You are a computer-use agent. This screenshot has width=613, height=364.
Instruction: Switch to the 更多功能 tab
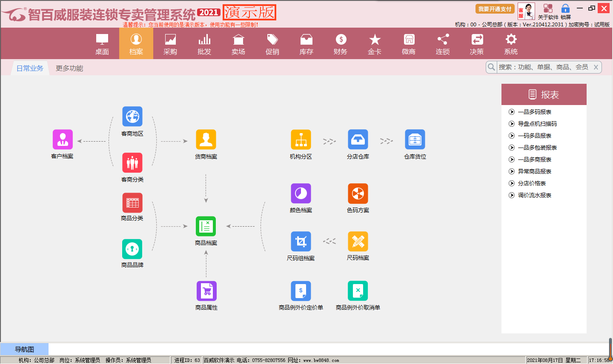(69, 68)
